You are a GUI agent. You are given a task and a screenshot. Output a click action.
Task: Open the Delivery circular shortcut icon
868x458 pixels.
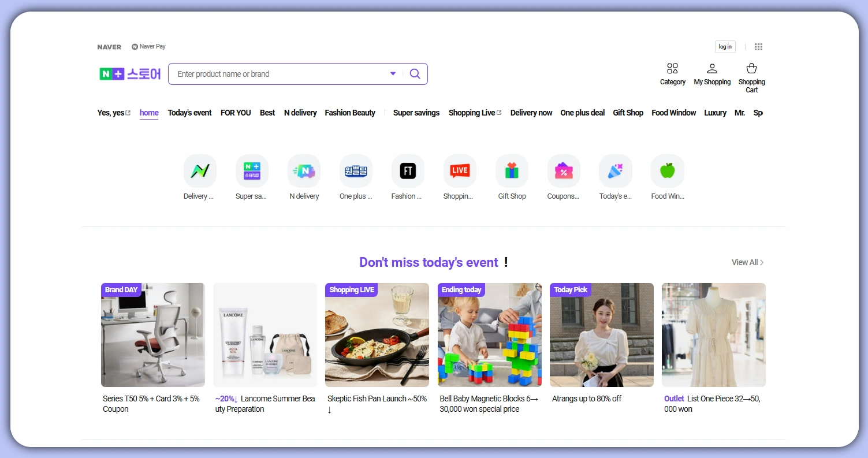pos(200,170)
